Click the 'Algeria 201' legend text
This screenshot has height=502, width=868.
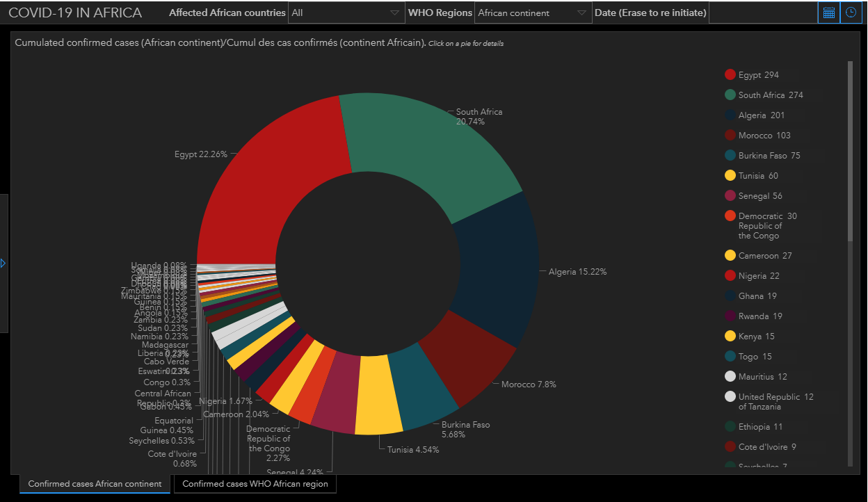point(762,115)
